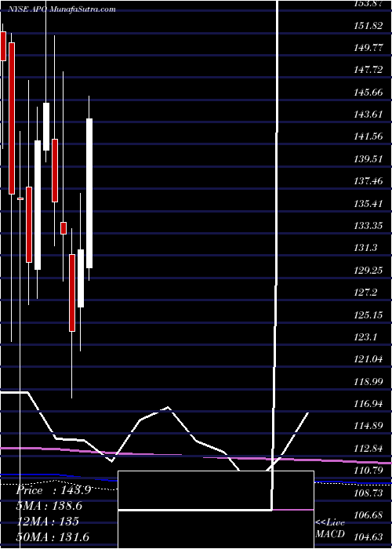Click the <<Live MACD label
Image resolution: width=392 pixels, height=549 pixels.
[330, 528]
